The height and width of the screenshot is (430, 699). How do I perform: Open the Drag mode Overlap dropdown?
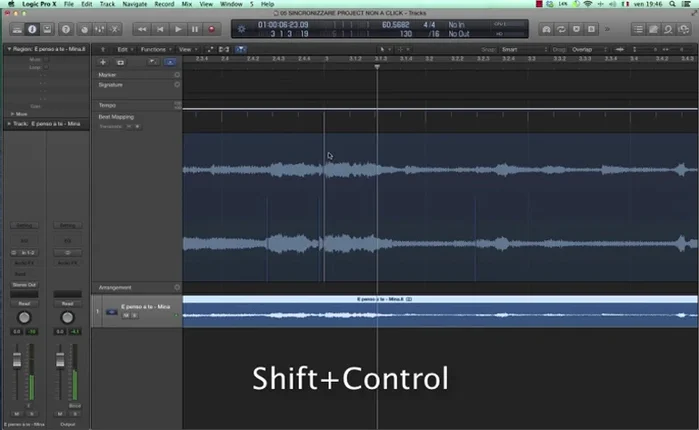tap(589, 49)
